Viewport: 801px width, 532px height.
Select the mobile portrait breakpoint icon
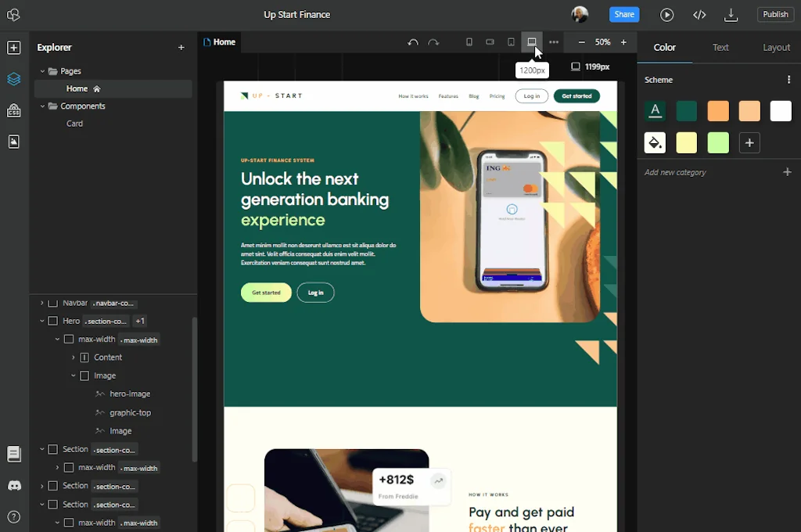pos(469,42)
